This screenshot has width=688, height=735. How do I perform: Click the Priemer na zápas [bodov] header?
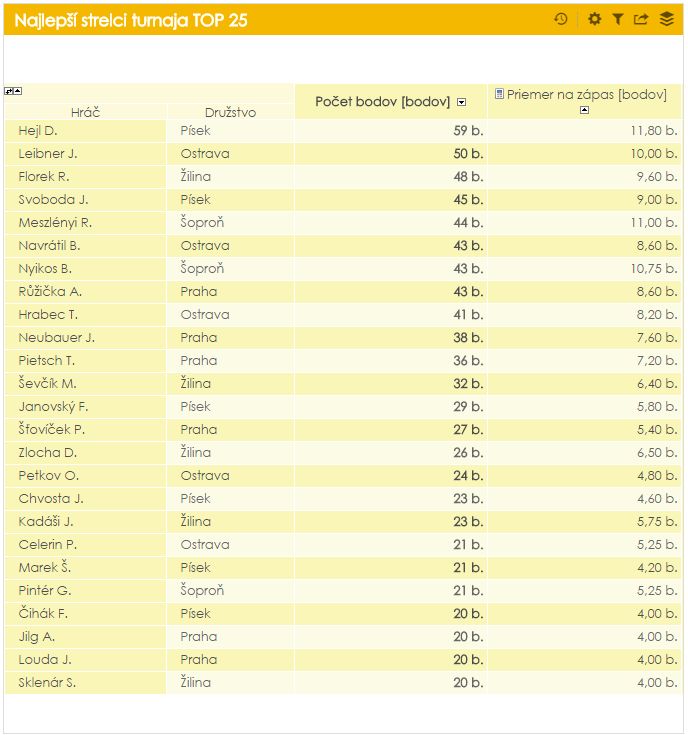tap(586, 94)
